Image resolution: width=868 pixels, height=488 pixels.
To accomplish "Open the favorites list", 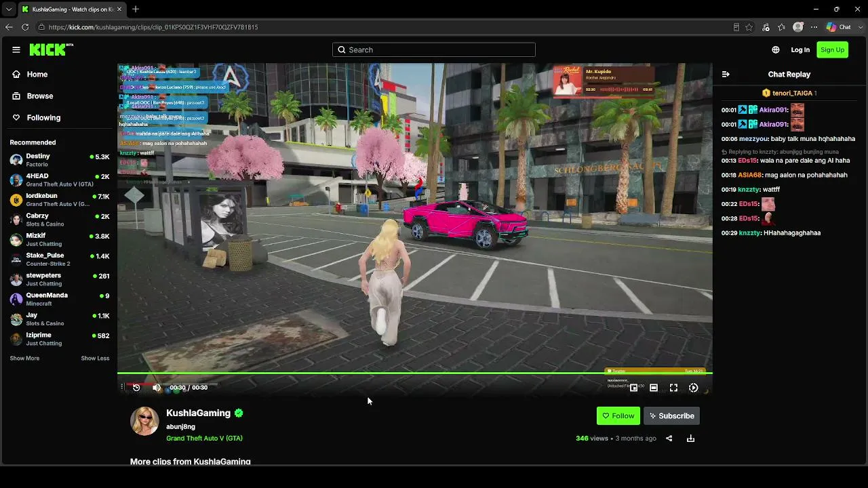I will (x=782, y=27).
